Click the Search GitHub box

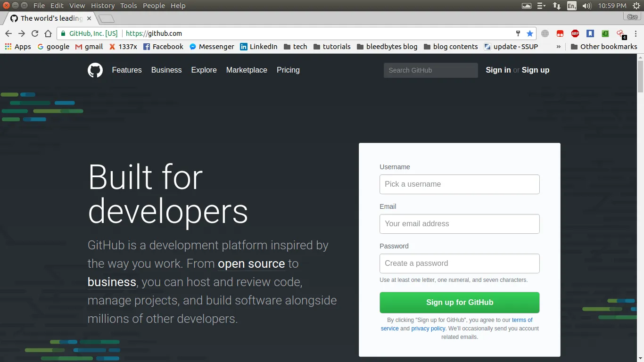pos(430,70)
